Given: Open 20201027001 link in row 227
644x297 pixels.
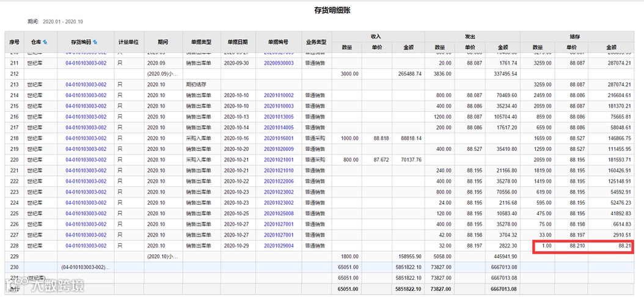Looking at the screenshot, I should 279,235.
